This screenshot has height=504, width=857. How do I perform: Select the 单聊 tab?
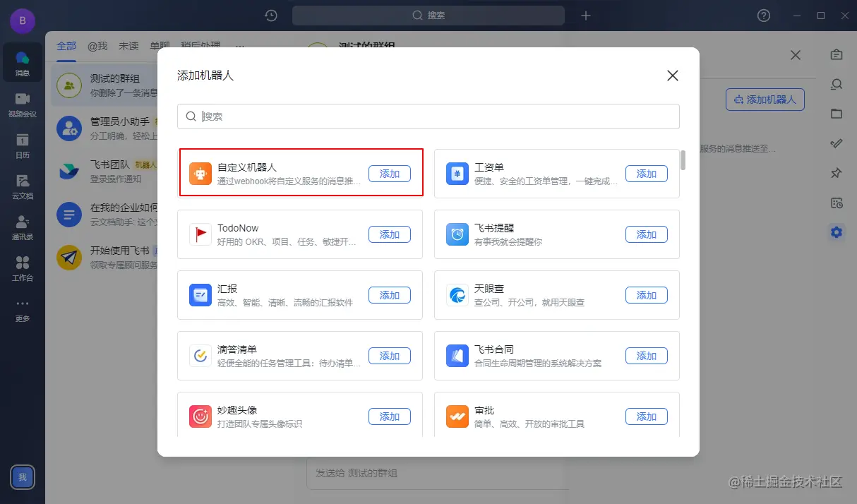point(160,46)
